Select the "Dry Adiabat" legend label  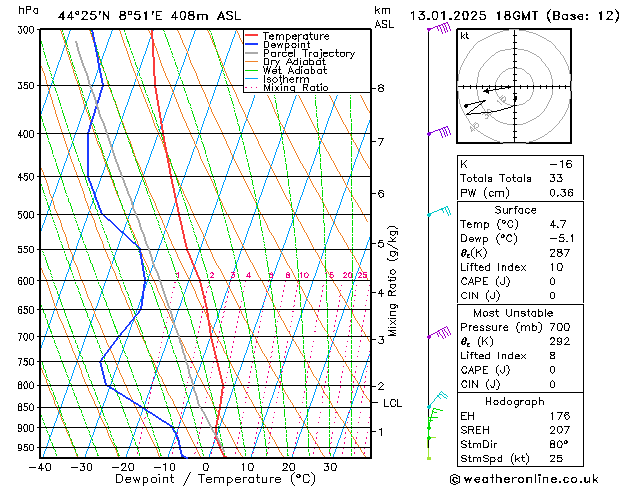[294, 62]
